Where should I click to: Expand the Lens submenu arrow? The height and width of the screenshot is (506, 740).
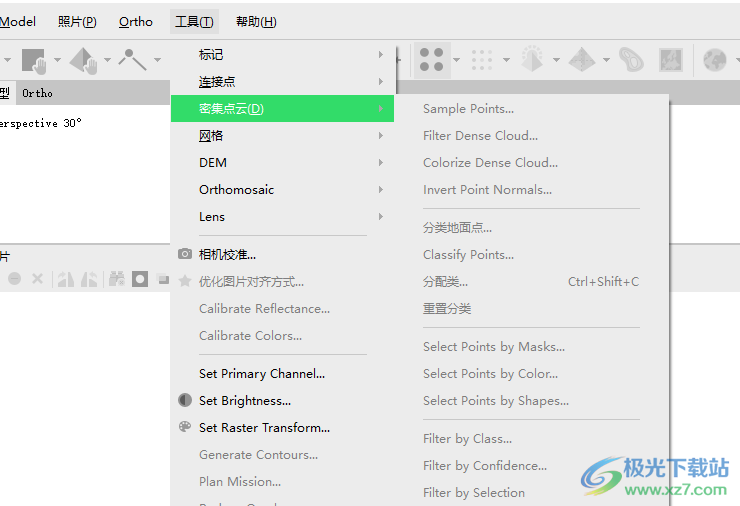click(381, 217)
